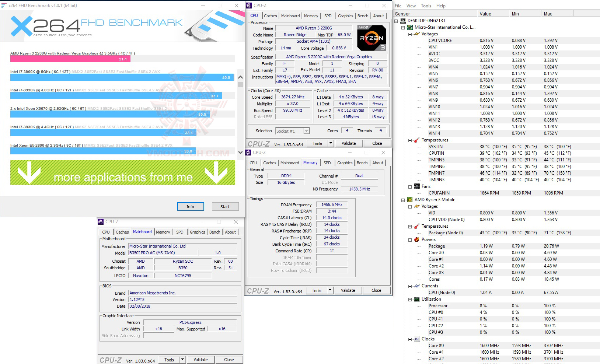Screen dimensions: 600x364
Task: Click the Powers flame icon
Action: pos(417,239)
